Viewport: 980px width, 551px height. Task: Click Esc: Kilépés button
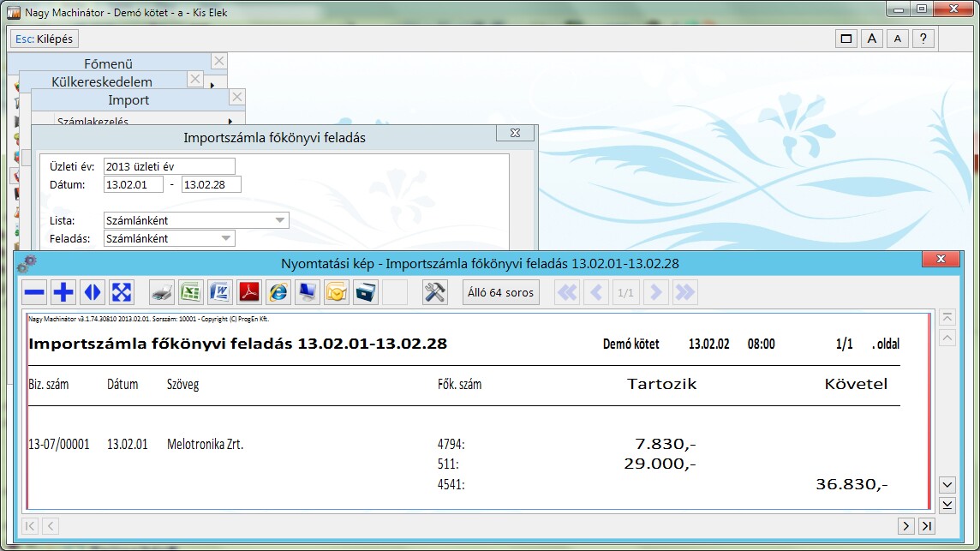click(44, 39)
